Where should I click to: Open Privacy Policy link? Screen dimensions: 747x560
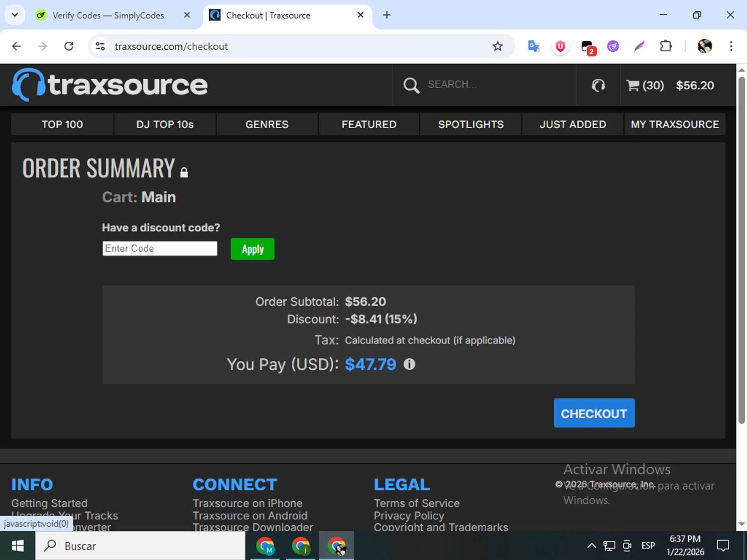(409, 516)
